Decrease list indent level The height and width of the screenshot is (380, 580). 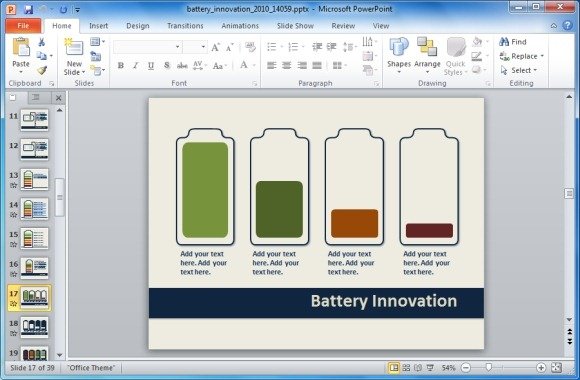coord(317,47)
